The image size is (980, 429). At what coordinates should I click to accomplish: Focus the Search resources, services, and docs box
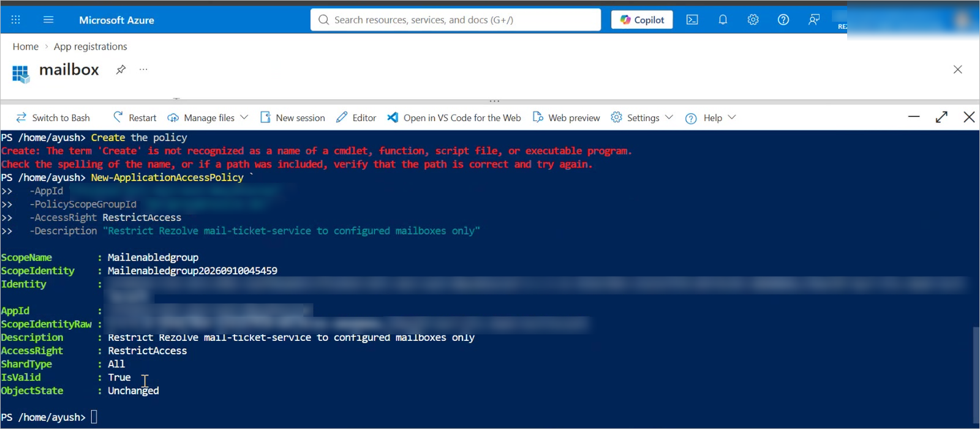pyautogui.click(x=456, y=20)
